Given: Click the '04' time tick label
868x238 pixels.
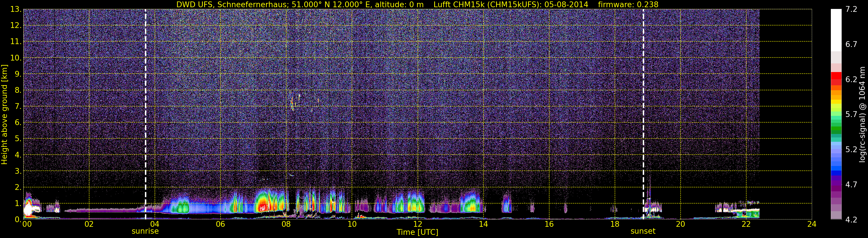Looking at the screenshot, I should [x=155, y=224].
